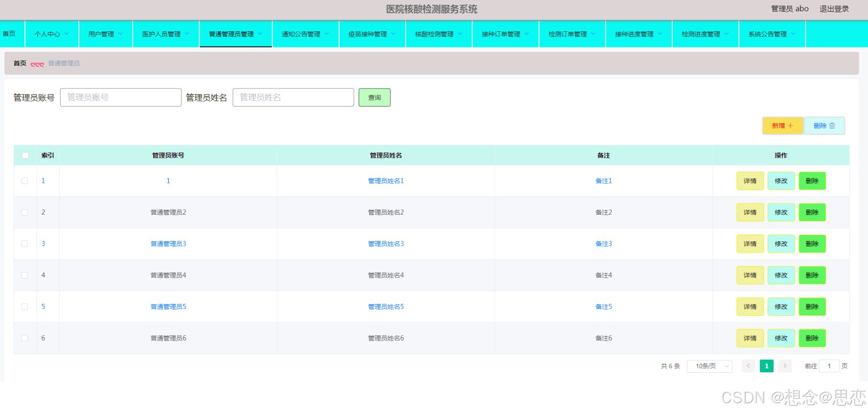Focus the 管理员姓名 input field
The width and height of the screenshot is (868, 412).
point(293,97)
